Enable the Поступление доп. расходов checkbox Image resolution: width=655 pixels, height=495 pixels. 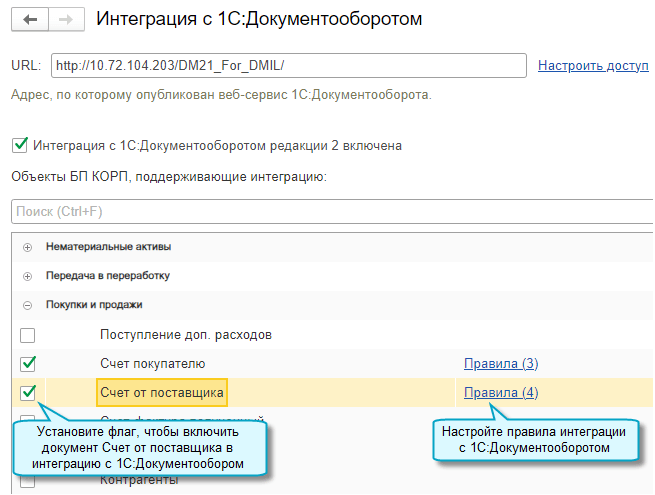pos(28,335)
